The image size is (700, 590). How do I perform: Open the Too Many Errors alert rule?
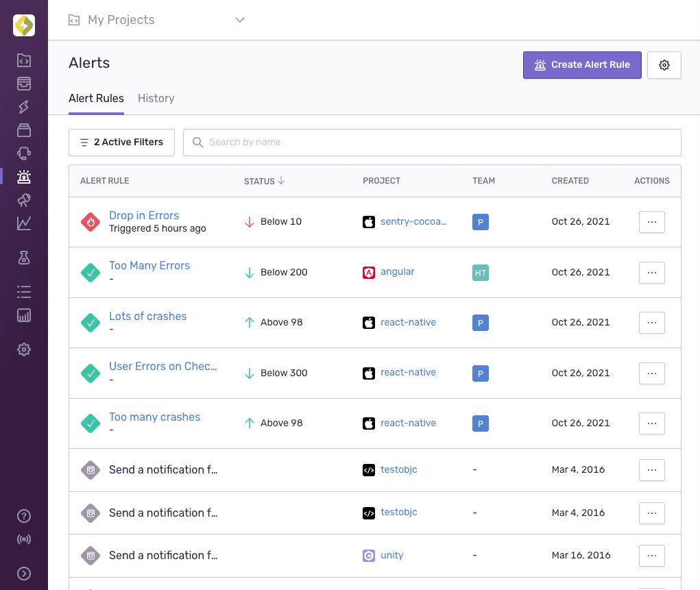[x=149, y=266]
